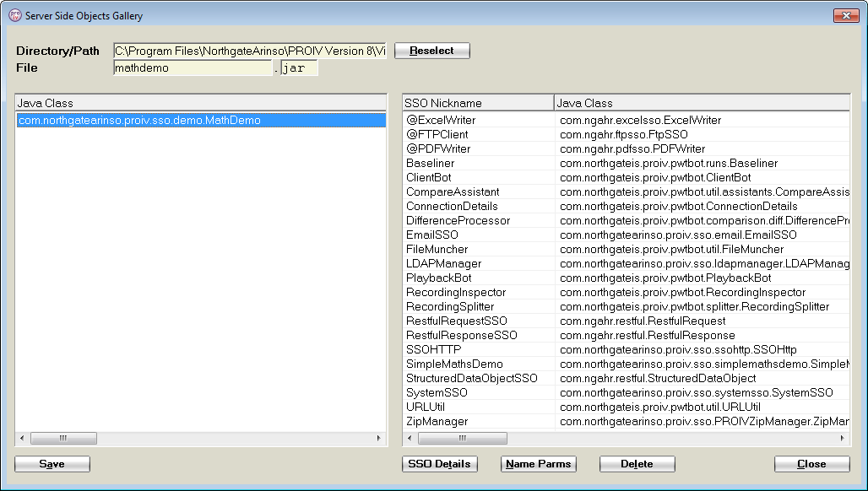Click left list scroll-right arrow

click(379, 439)
